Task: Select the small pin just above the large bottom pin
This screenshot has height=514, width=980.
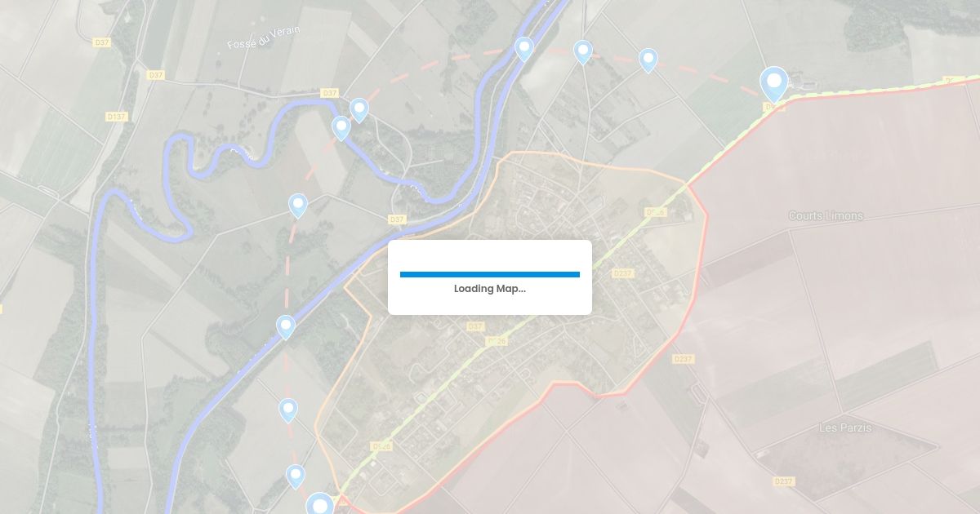Action: pyautogui.click(x=295, y=476)
